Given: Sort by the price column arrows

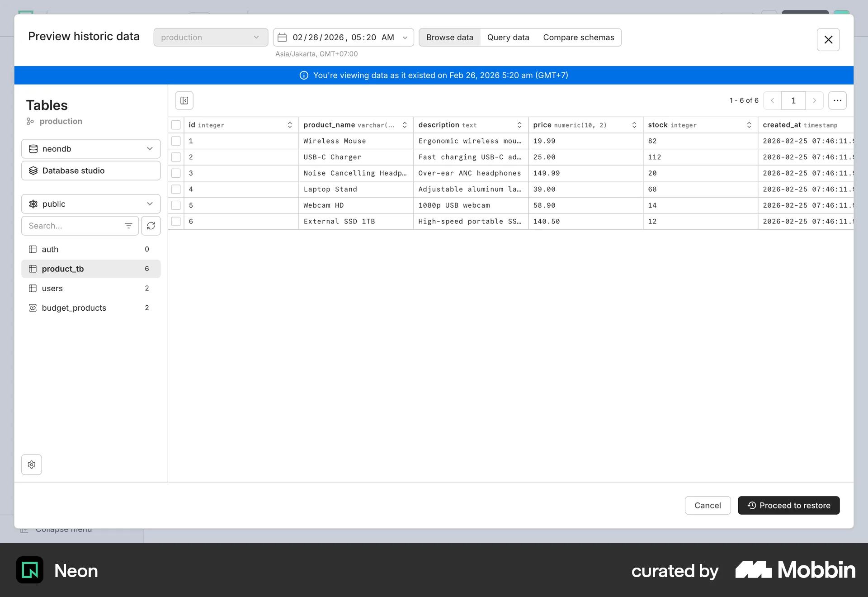Looking at the screenshot, I should (x=634, y=125).
